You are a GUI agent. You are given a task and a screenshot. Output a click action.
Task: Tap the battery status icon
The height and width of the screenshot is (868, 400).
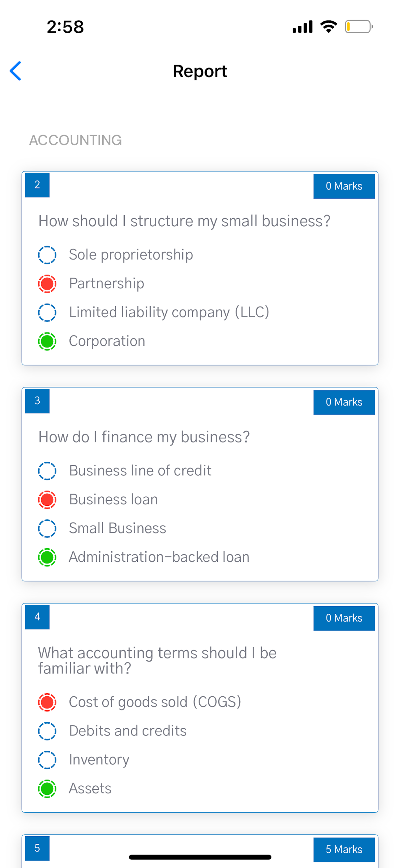pyautogui.click(x=358, y=27)
